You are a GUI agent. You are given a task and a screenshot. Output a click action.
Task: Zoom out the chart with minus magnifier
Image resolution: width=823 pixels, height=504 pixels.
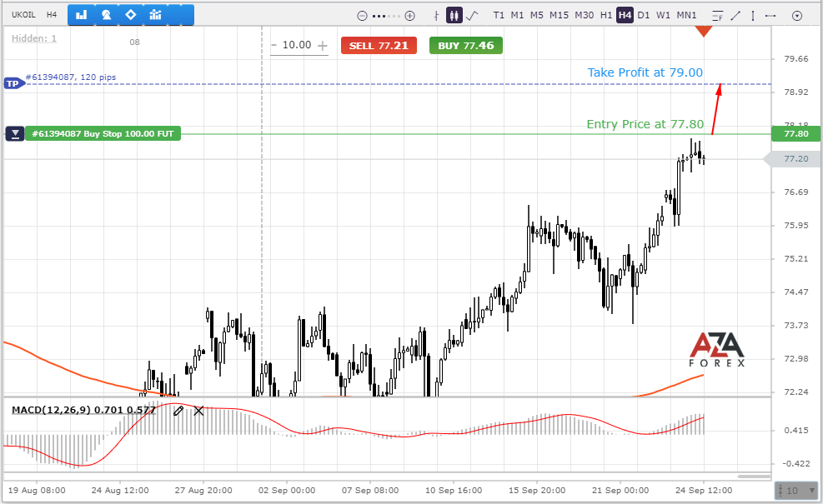click(361, 15)
